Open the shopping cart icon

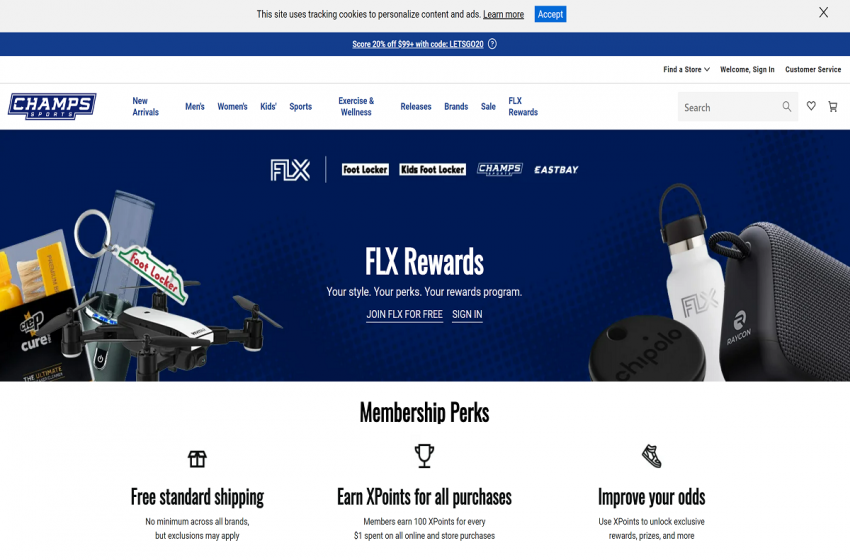pos(833,107)
